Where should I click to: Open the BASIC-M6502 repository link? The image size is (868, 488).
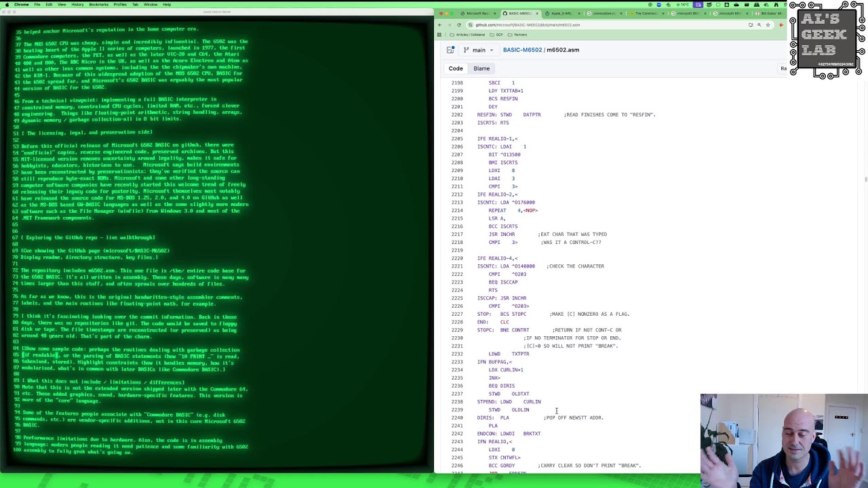click(522, 49)
